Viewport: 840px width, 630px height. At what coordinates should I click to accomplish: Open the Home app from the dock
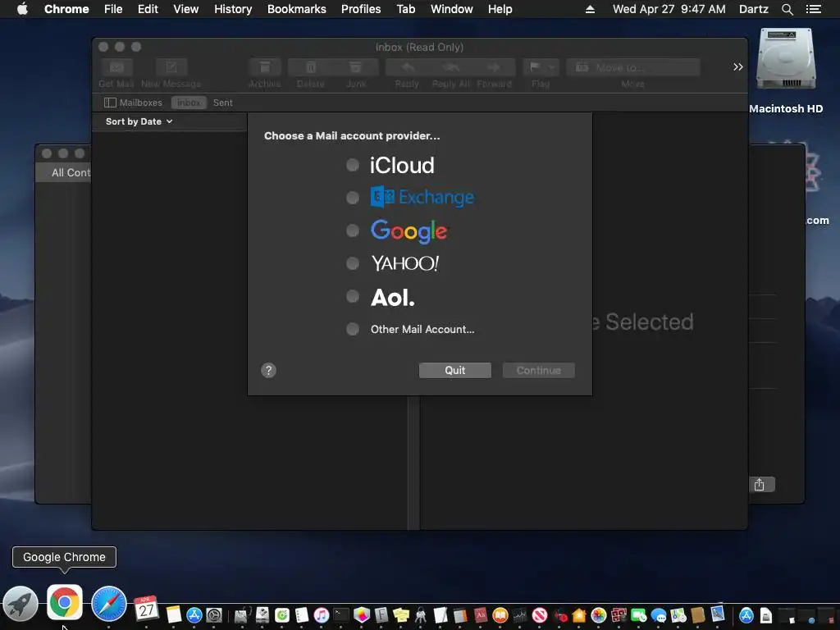pos(579,615)
